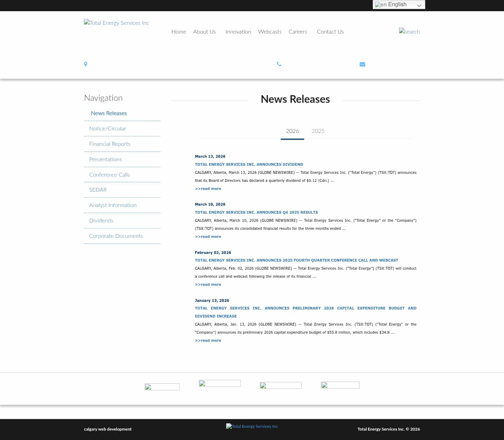This screenshot has width=504, height=440.
Task: Click the phone icon
Action: (x=279, y=64)
